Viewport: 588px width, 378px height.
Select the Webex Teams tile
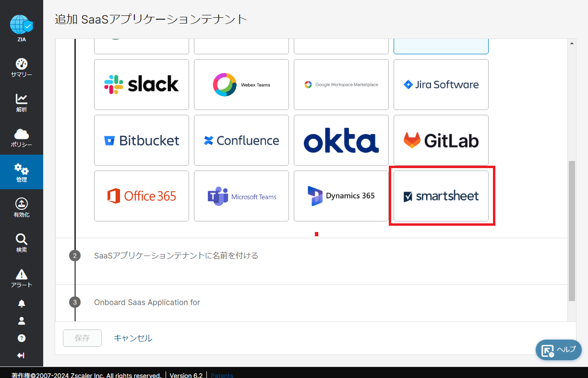(x=241, y=85)
